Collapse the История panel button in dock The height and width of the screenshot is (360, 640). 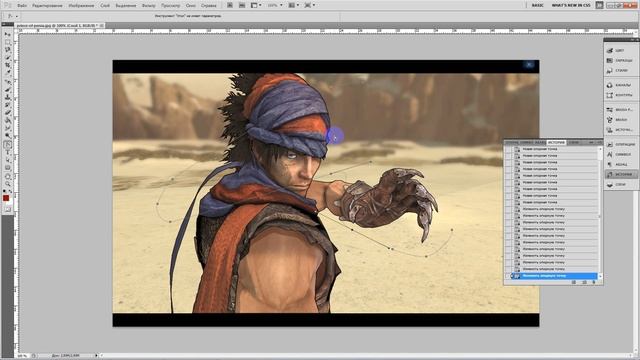(x=620, y=174)
